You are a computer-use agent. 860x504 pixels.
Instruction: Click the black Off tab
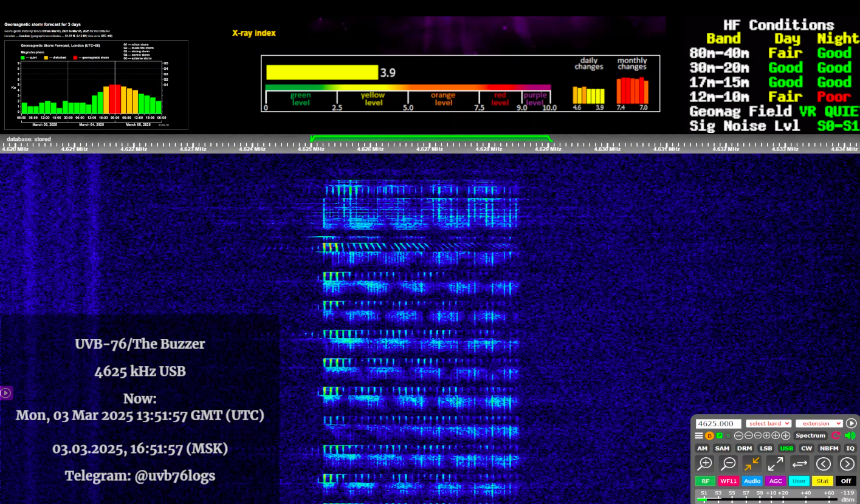click(x=846, y=481)
